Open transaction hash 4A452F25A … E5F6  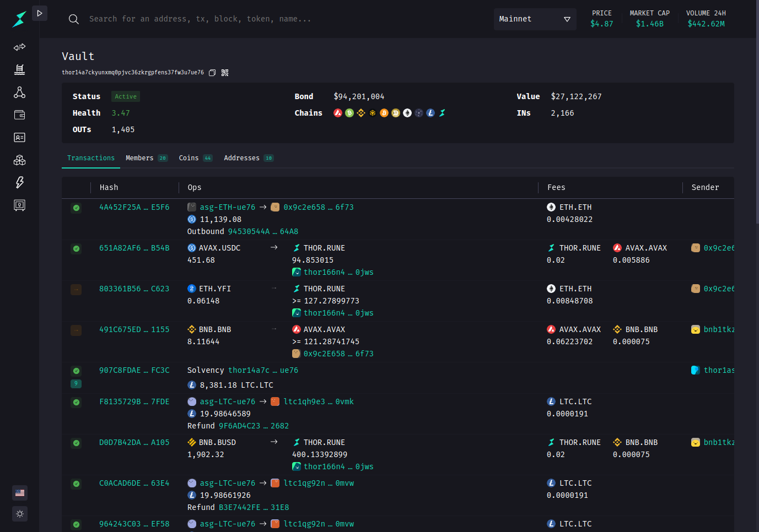coord(134,207)
